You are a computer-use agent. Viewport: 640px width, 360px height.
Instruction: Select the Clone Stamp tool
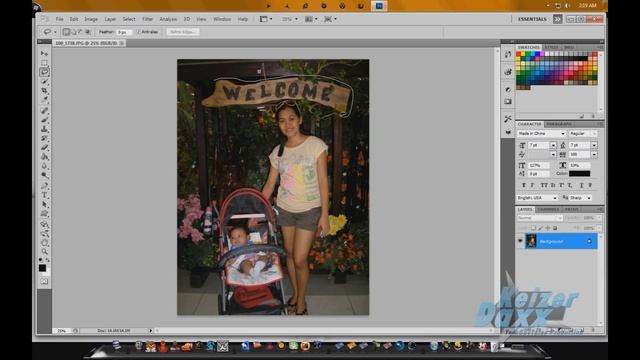coord(44,129)
